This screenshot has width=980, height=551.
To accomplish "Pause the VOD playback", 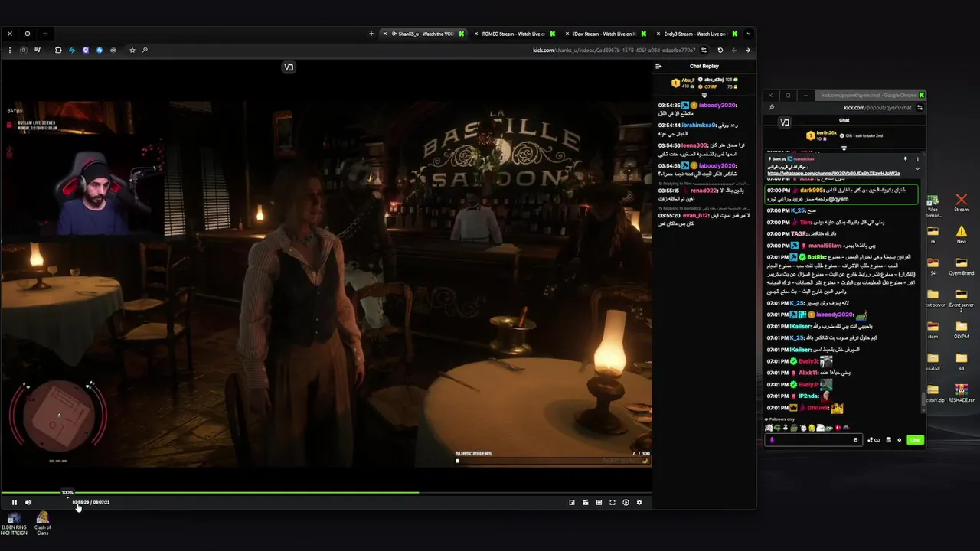I will (x=14, y=502).
